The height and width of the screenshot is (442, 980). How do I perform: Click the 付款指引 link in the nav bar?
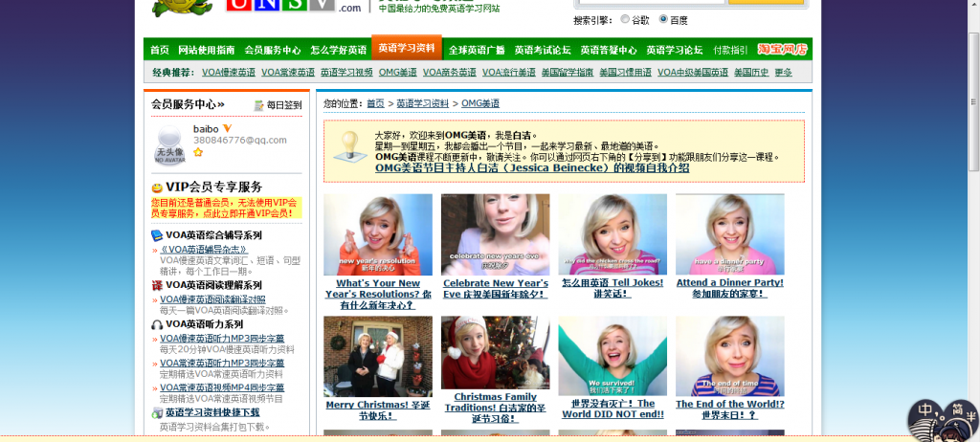[730, 50]
